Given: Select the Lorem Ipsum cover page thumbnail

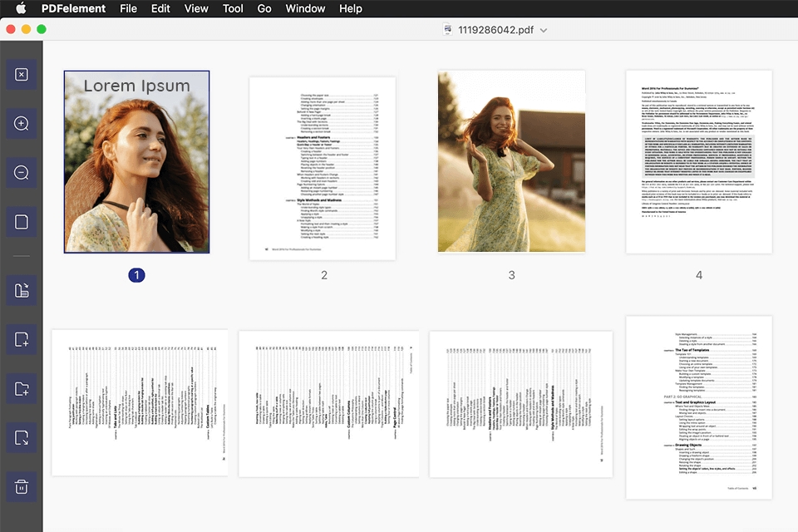Looking at the screenshot, I should click(136, 162).
